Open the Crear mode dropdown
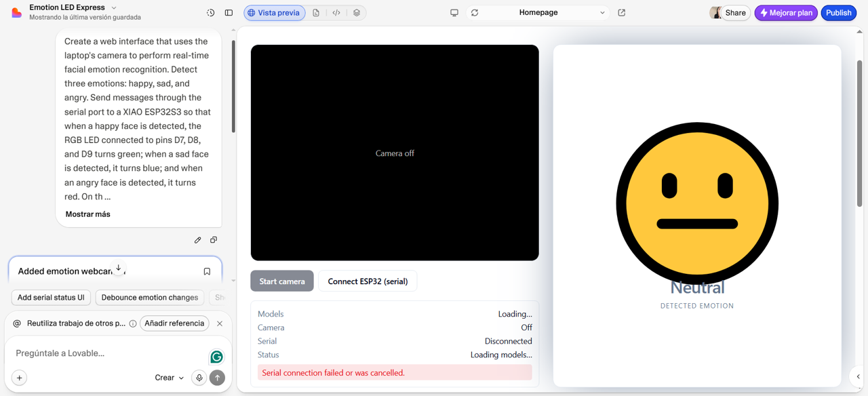The width and height of the screenshot is (868, 396). tap(169, 378)
